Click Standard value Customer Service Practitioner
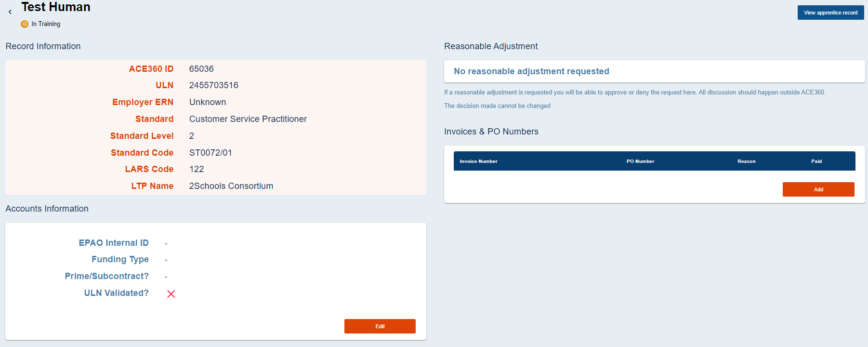This screenshot has width=868, height=347. tap(248, 119)
